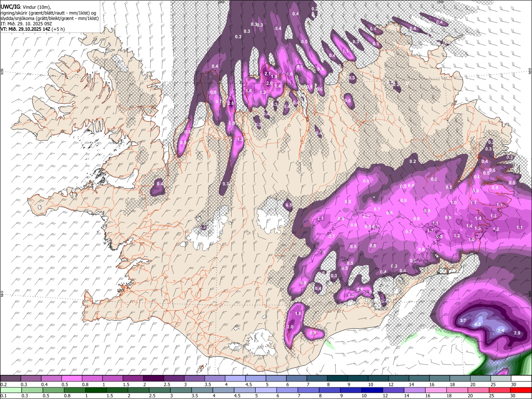Click the 'VT: Mið. 29.10.2025 14Z (+5 h)' line

(32, 29)
